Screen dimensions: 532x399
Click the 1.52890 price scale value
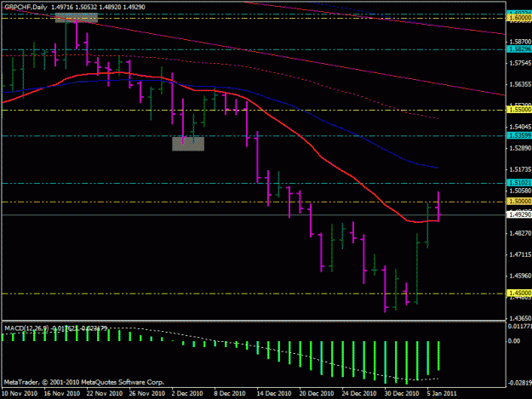(x=520, y=148)
